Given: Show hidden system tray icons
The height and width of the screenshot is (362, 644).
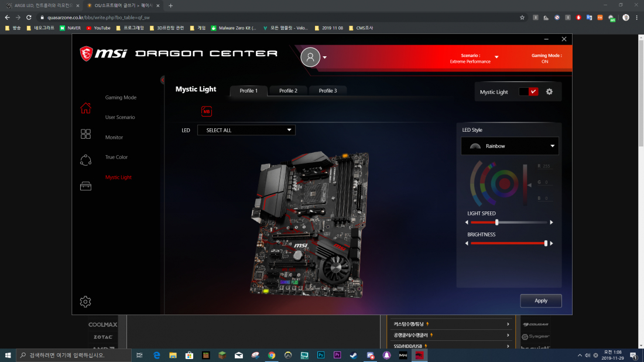Looking at the screenshot, I should pyautogui.click(x=580, y=355).
